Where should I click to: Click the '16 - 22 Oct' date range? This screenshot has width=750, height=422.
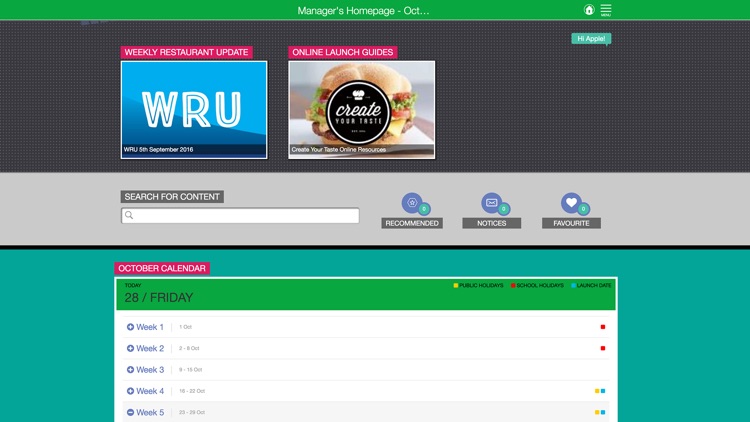(x=192, y=391)
